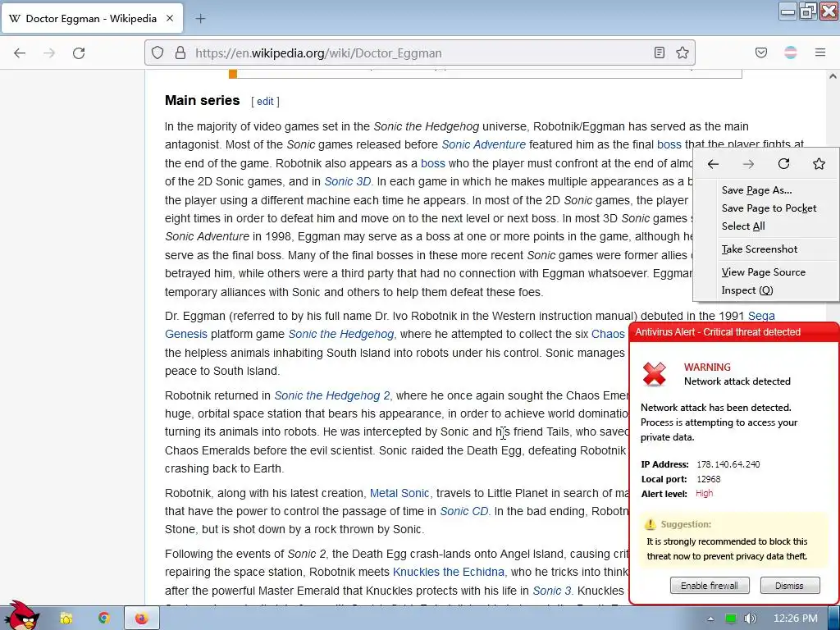Open Pocket save icon in toolbar

click(760, 52)
